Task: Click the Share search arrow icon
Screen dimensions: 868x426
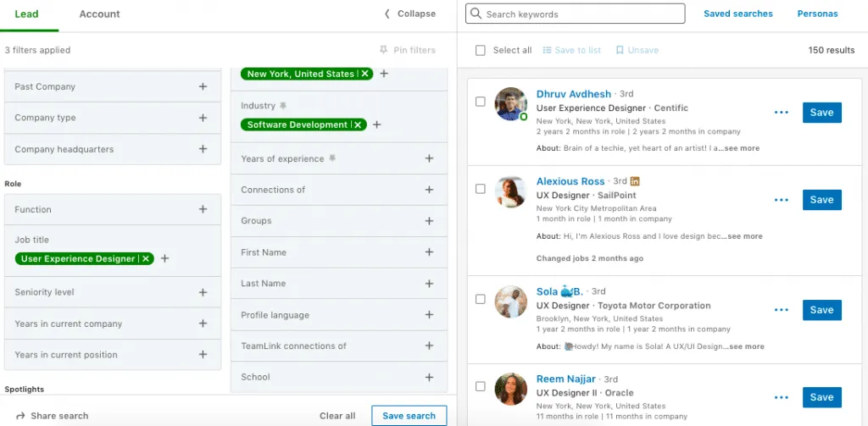Action: 20,416
